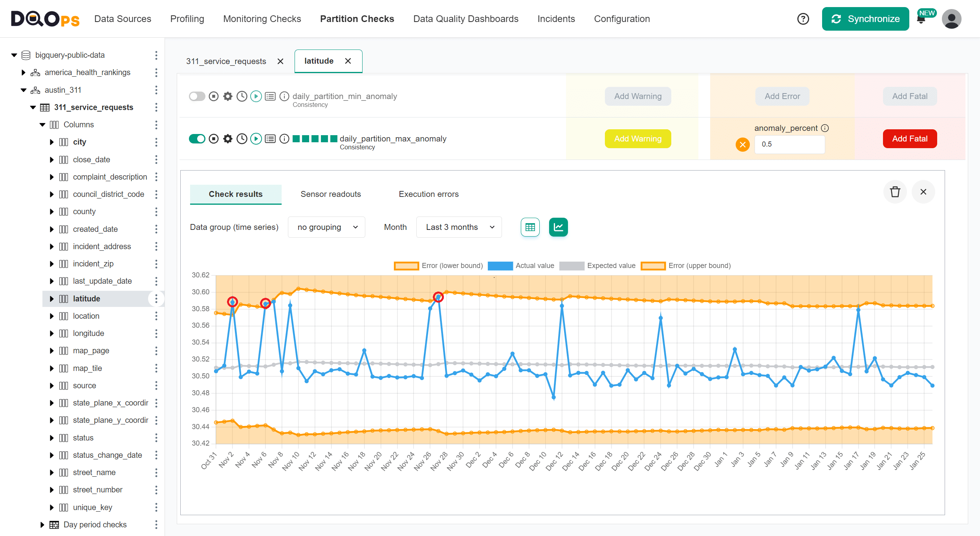Open the no grouping dropdown
The image size is (980, 536).
[x=326, y=227]
